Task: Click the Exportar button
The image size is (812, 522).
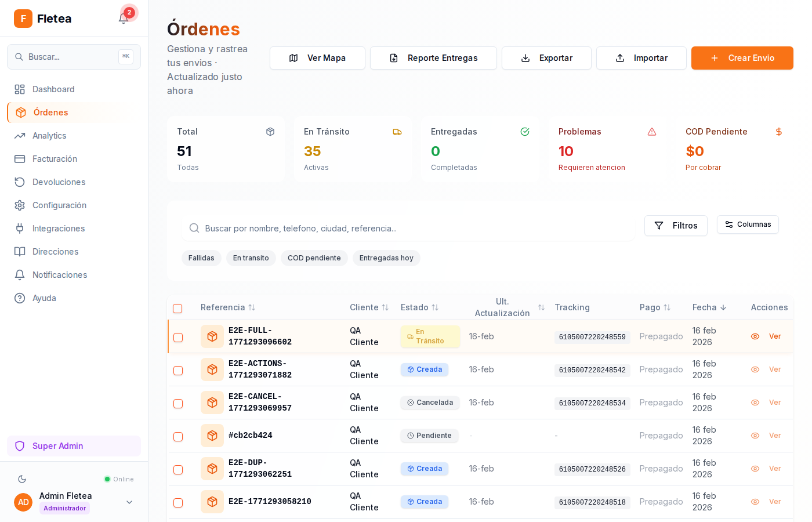Action: click(546, 58)
